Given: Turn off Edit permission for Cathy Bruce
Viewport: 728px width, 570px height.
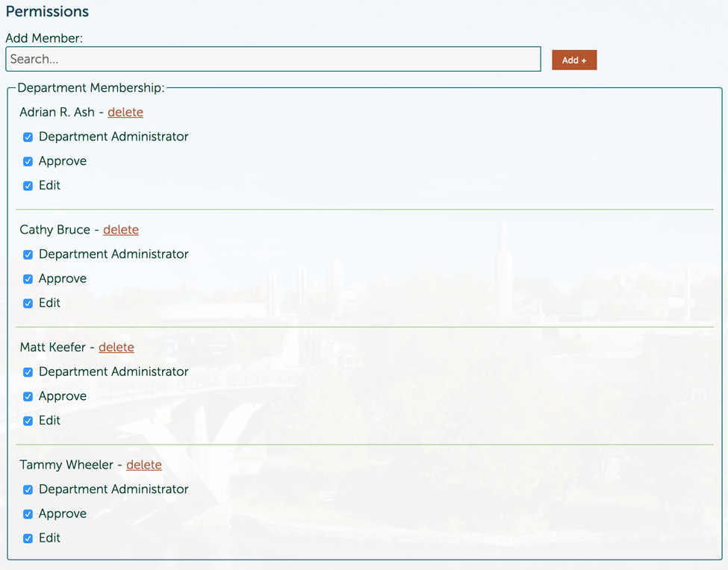Looking at the screenshot, I should click(28, 304).
